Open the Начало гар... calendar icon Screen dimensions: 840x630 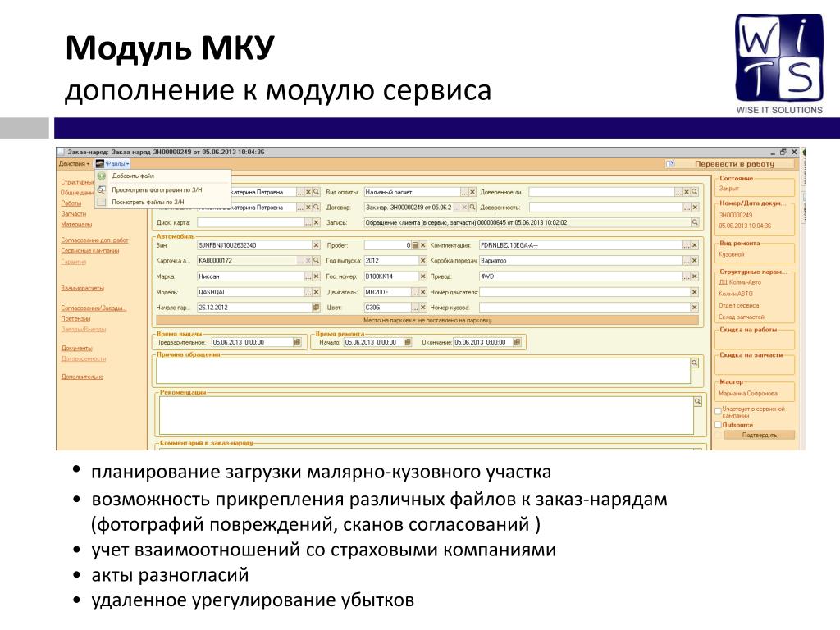coord(316,308)
